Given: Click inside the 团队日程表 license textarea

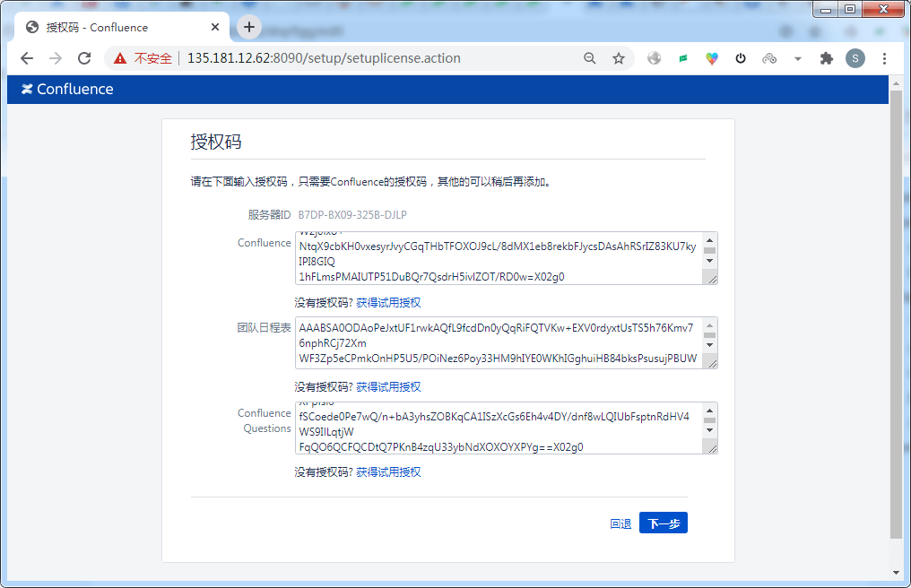Looking at the screenshot, I should (x=499, y=342).
